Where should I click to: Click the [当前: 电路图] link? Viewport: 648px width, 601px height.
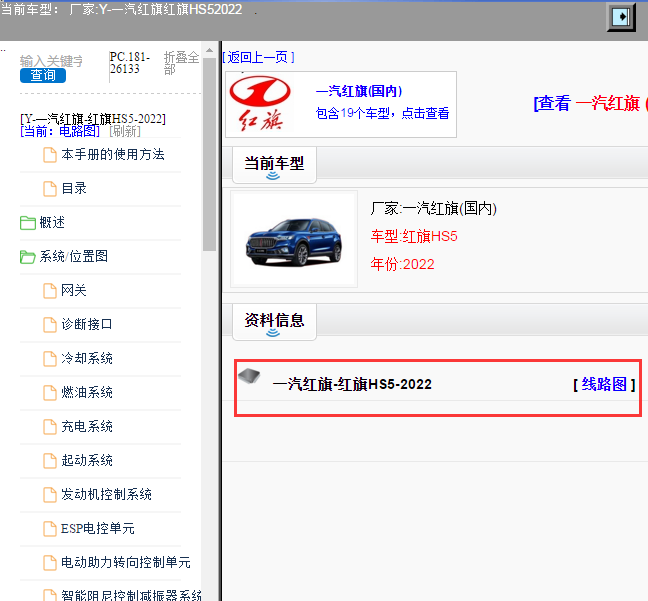pos(60,131)
